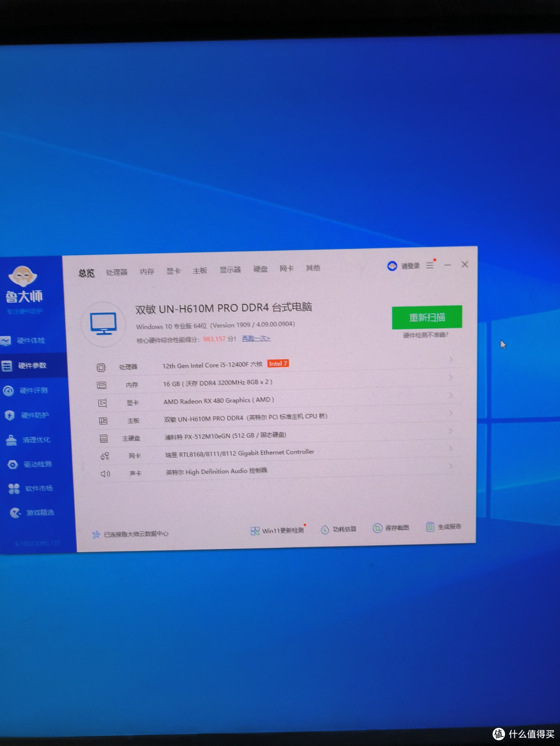Click 生成报告 to generate report

[443, 527]
